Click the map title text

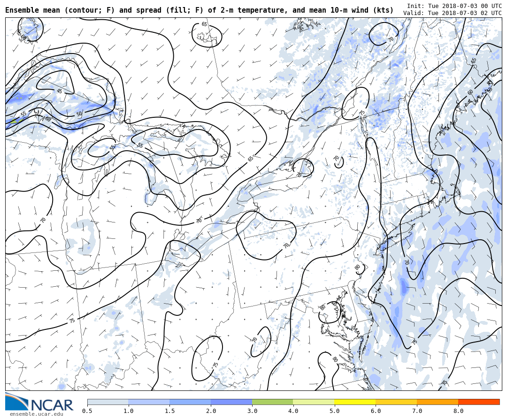200,10
